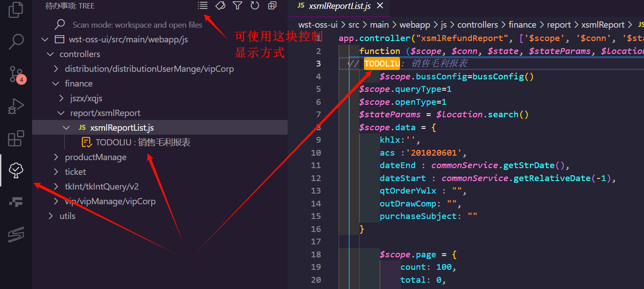Click the scan mode magnifier icon
The image size is (644, 289).
click(x=60, y=24)
